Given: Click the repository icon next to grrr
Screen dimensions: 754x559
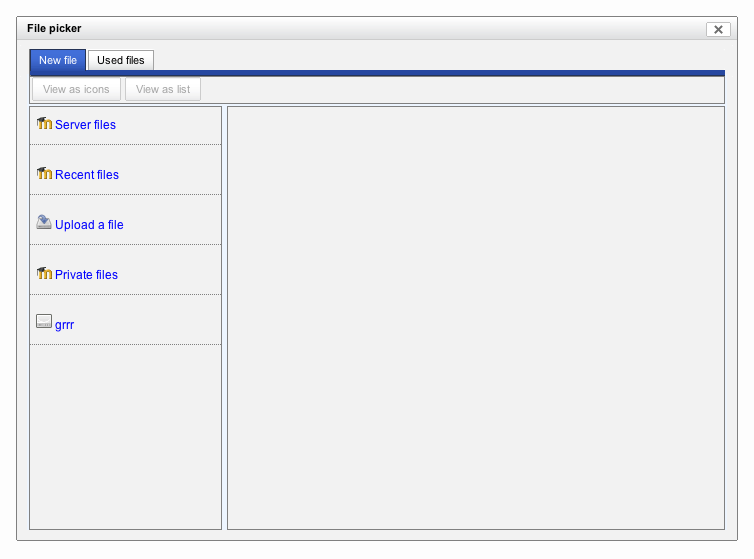Looking at the screenshot, I should (44, 321).
